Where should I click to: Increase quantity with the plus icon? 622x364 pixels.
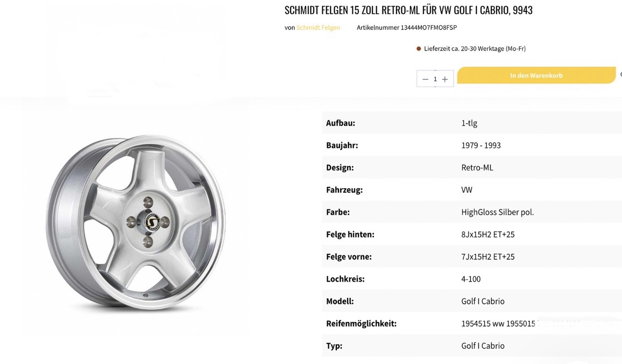coord(445,79)
